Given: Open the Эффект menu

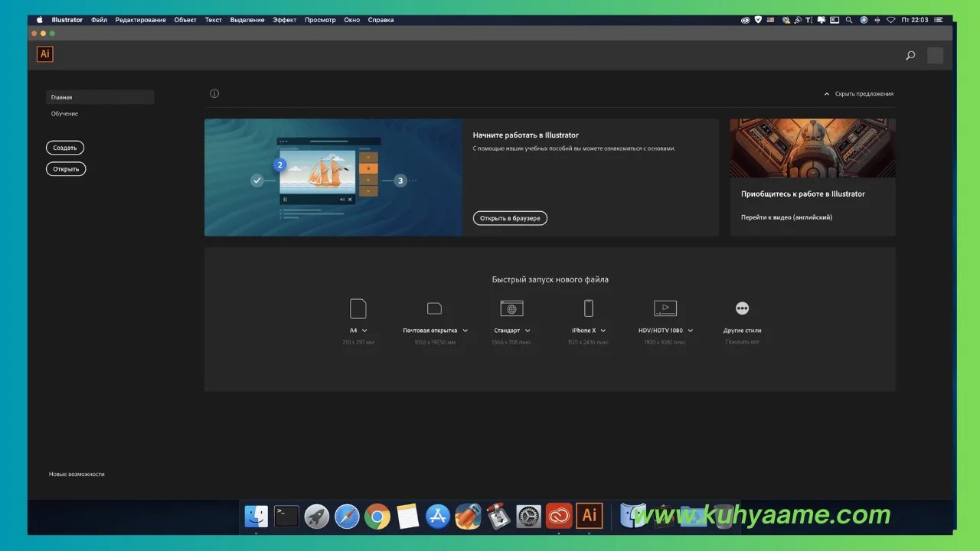Looking at the screenshot, I should (285, 20).
